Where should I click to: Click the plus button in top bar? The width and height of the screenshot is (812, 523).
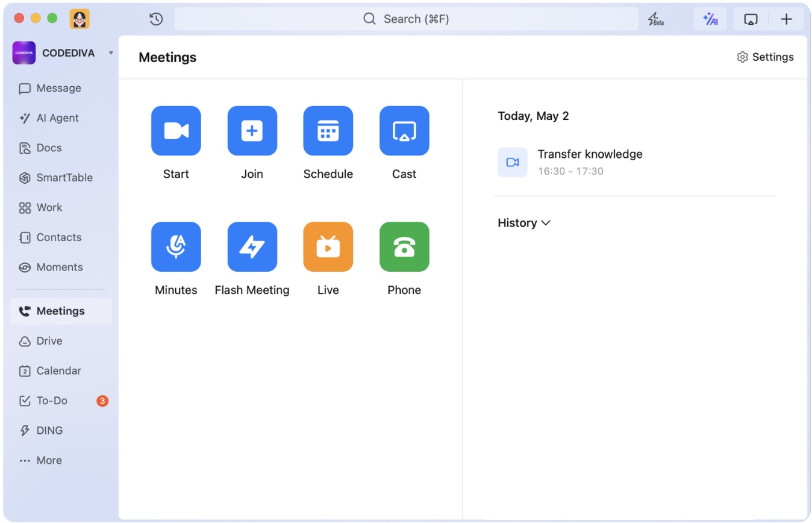pos(786,19)
